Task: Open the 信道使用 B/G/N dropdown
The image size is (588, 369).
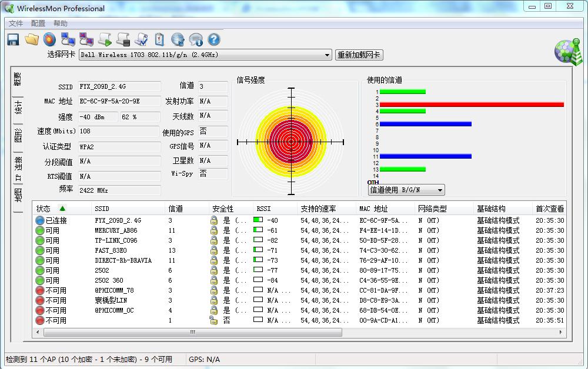Action: (440, 190)
